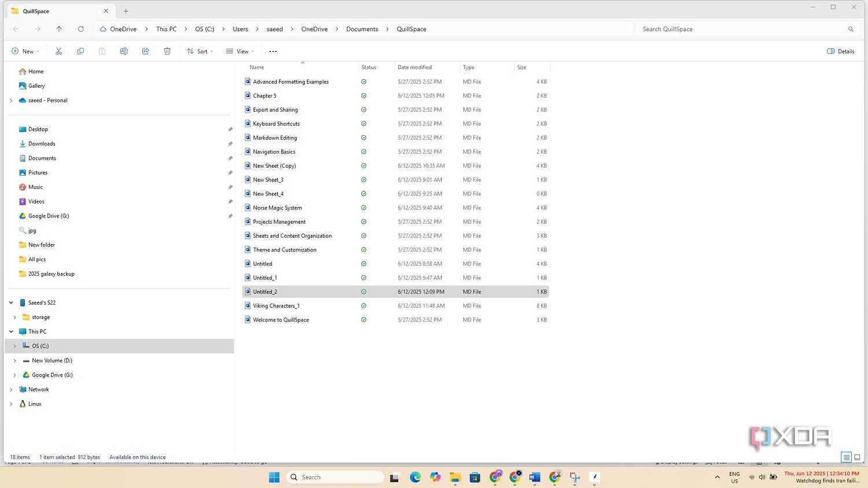This screenshot has width=868, height=488.
Task: Add a new tab with plus button
Action: tap(126, 11)
